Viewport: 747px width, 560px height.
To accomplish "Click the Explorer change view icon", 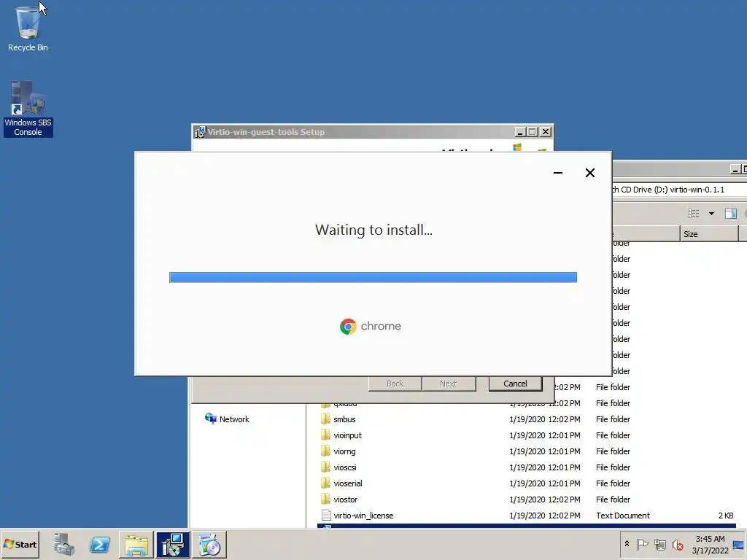I will [693, 214].
